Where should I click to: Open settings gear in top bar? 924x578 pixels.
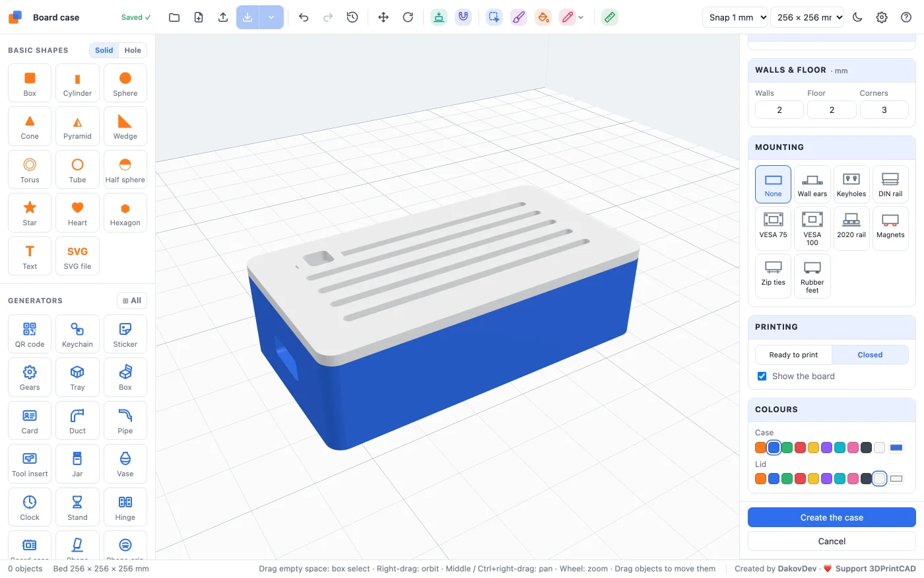point(882,17)
